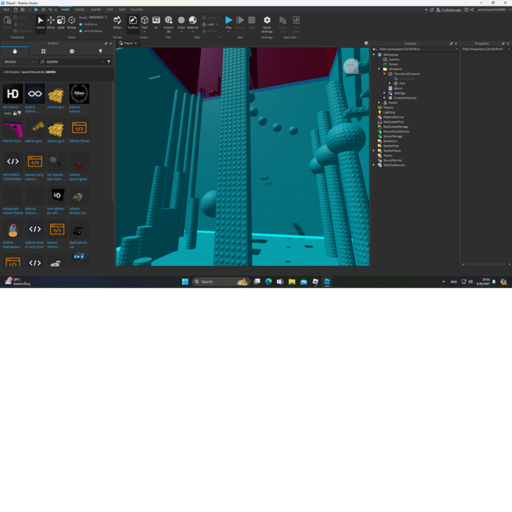Open the Toolbox Recent clock tab

point(72,51)
